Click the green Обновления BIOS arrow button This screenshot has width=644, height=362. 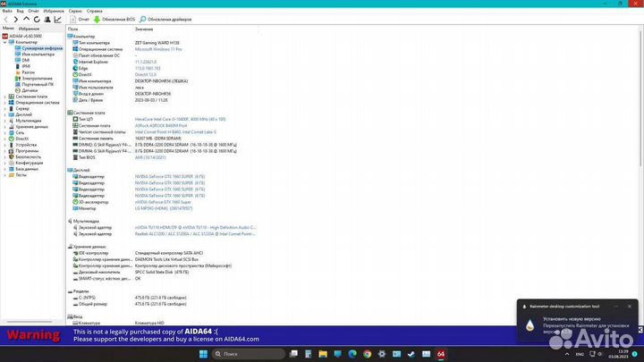[x=114, y=20]
